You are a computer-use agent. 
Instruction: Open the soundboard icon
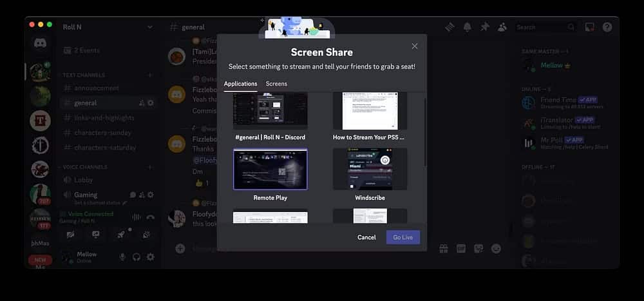tap(146, 235)
